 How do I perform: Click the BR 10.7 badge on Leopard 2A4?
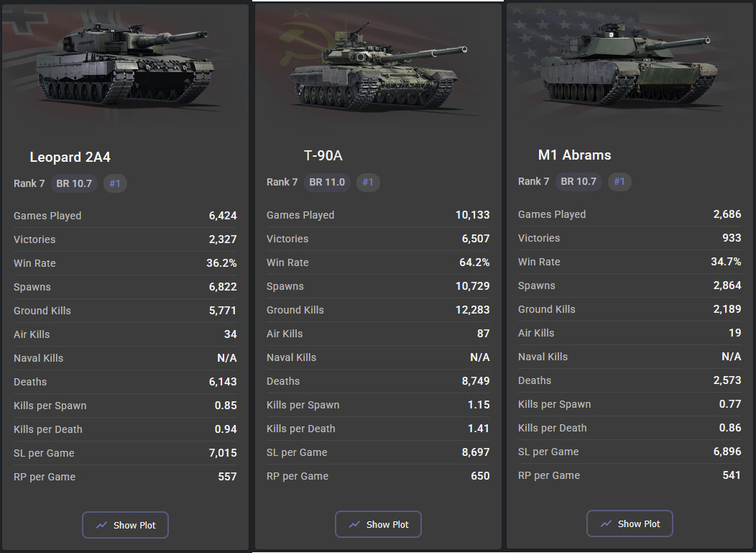click(x=74, y=183)
